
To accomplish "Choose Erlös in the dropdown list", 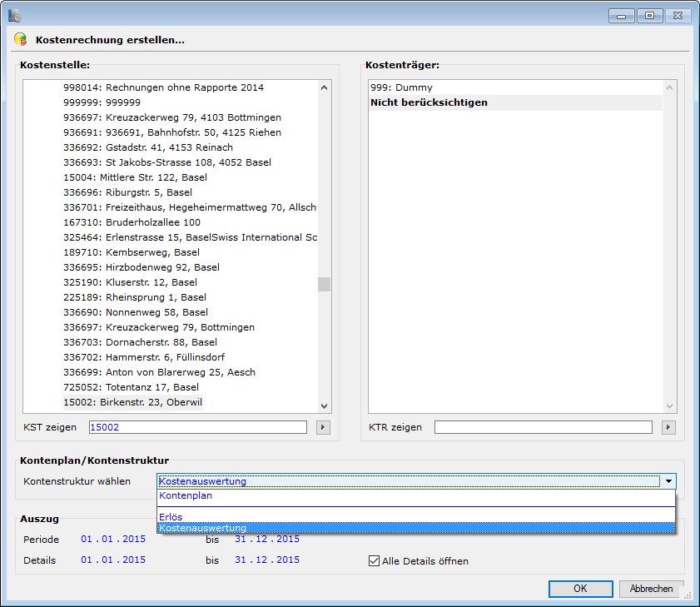I will click(x=171, y=517).
